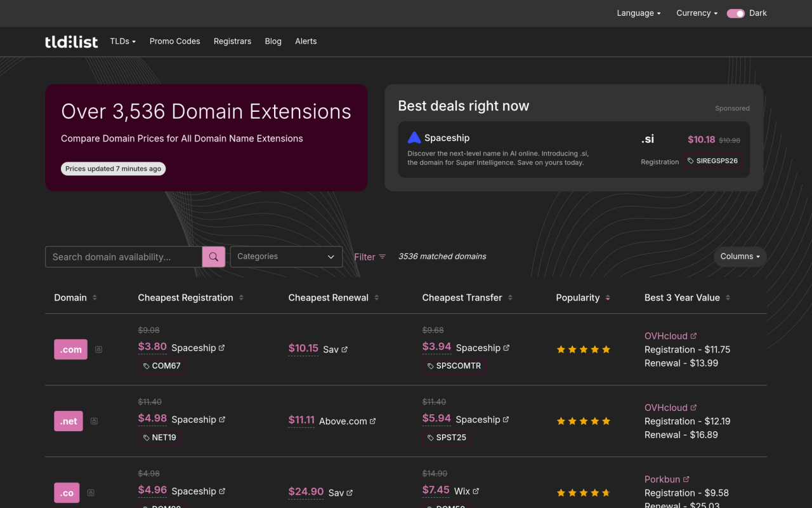The height and width of the screenshot is (508, 812).
Task: Copy the COM67 promo code
Action: [162, 366]
